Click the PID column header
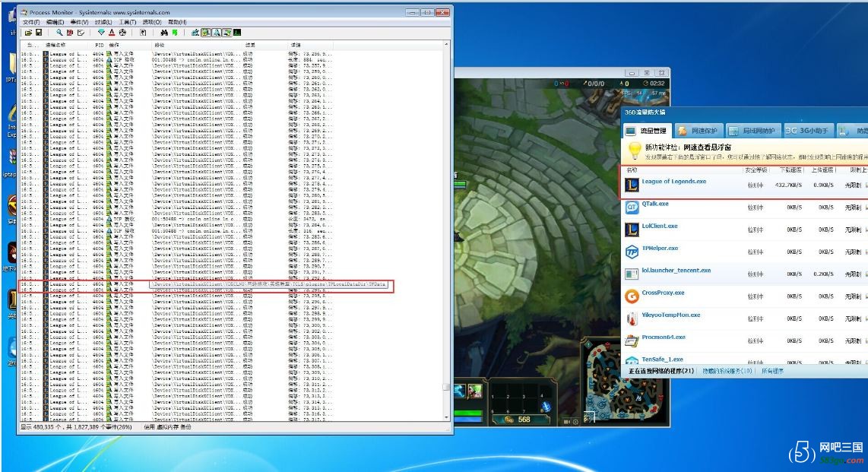This screenshot has width=868, height=472. click(99, 45)
